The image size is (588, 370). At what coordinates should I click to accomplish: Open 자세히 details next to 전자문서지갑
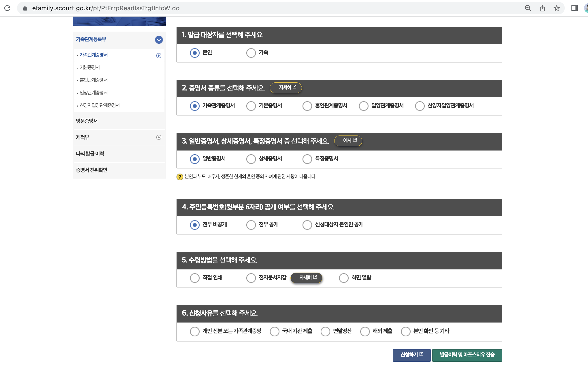click(307, 278)
